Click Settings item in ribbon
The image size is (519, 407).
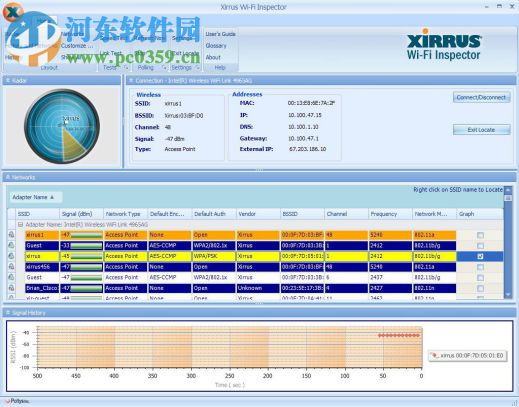point(182,38)
